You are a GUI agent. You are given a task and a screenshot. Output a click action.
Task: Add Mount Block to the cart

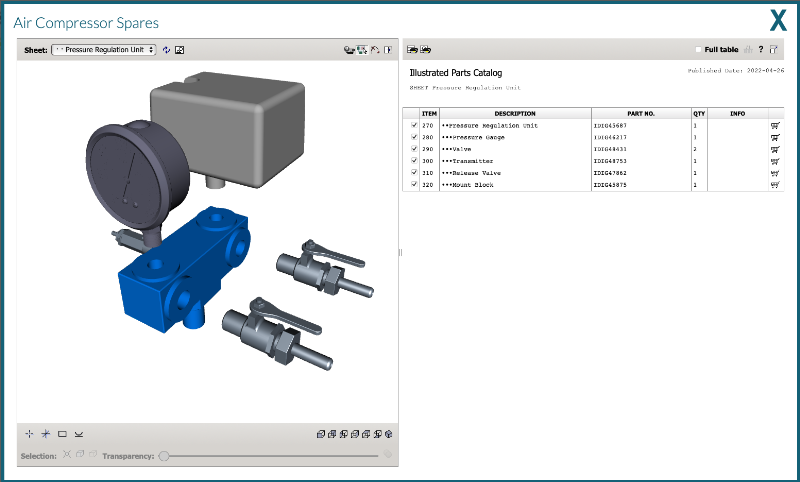coord(776,185)
